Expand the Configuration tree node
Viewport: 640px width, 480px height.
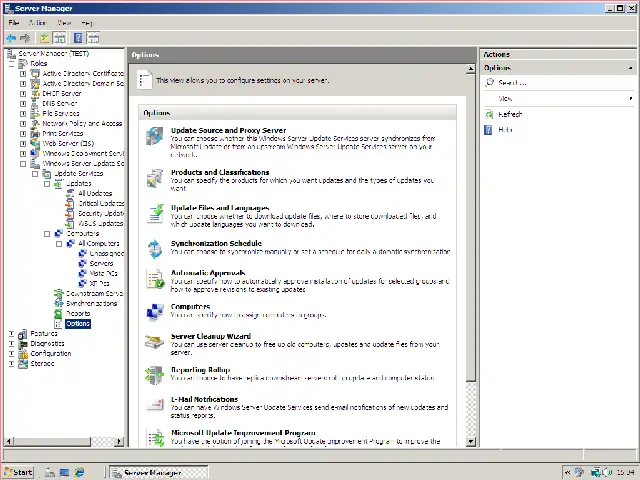click(x=11, y=353)
